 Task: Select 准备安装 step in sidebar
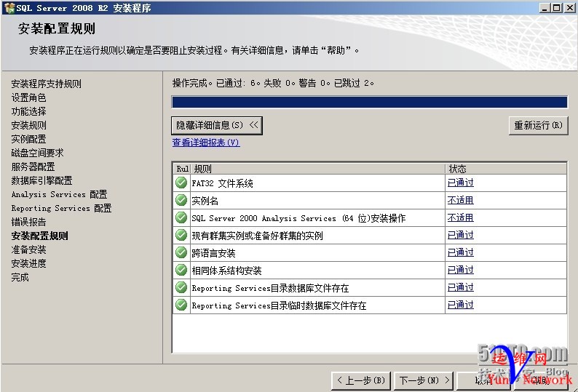(28, 249)
